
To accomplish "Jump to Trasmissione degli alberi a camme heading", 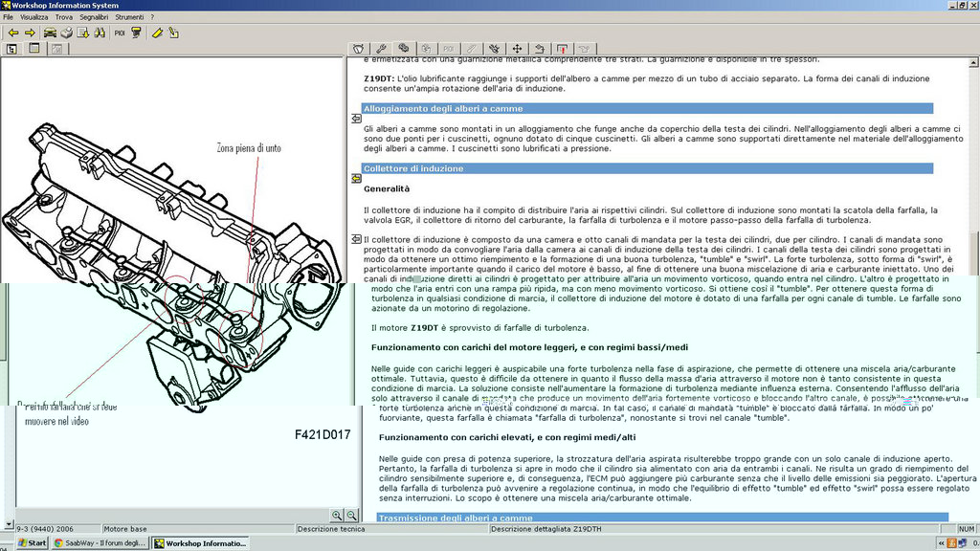I will (x=662, y=518).
